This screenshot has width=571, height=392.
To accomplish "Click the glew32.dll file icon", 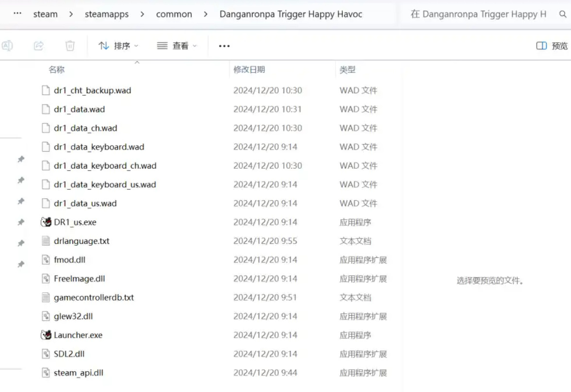I will coord(46,316).
